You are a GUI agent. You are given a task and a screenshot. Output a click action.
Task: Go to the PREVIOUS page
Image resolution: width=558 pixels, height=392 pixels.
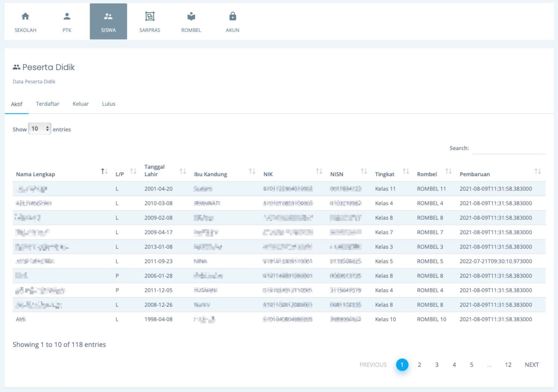click(x=373, y=365)
